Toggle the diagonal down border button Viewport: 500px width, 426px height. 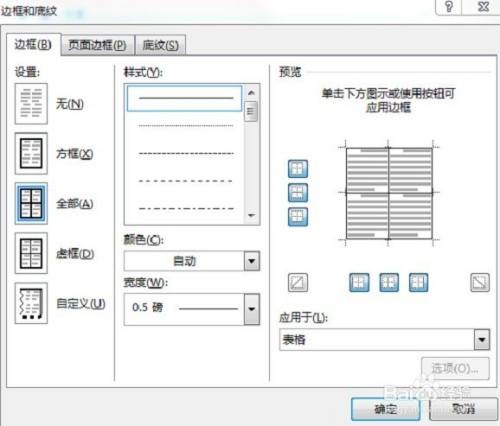[x=480, y=283]
